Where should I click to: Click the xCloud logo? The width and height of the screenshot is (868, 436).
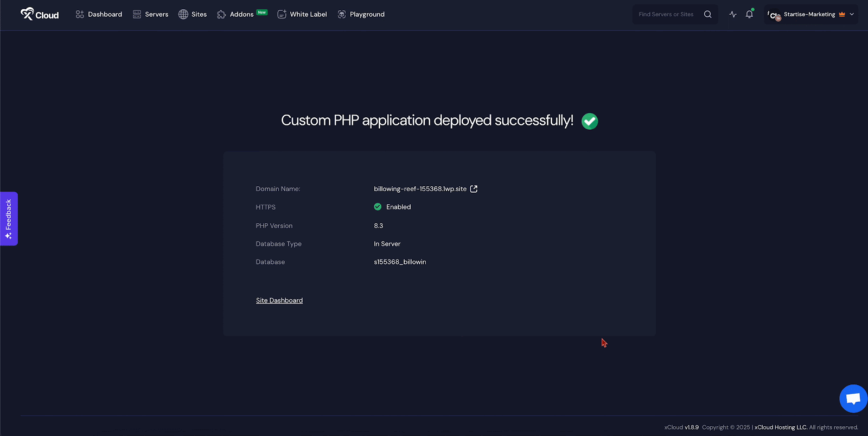[x=40, y=14]
